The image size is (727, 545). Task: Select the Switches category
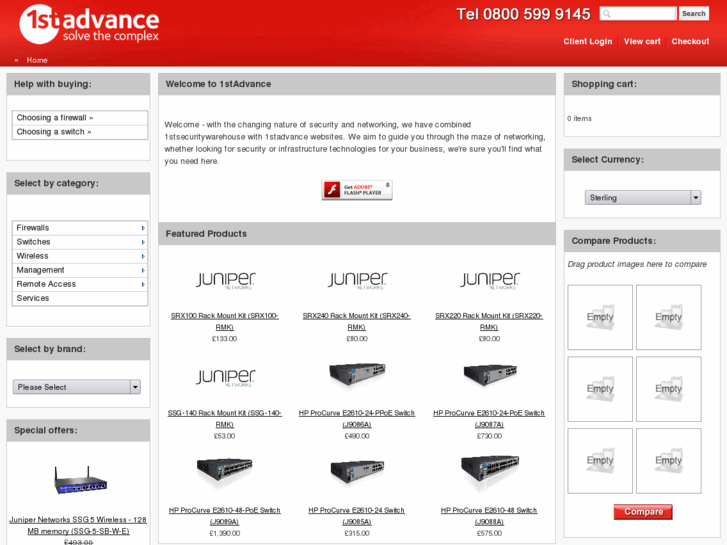click(x=80, y=242)
